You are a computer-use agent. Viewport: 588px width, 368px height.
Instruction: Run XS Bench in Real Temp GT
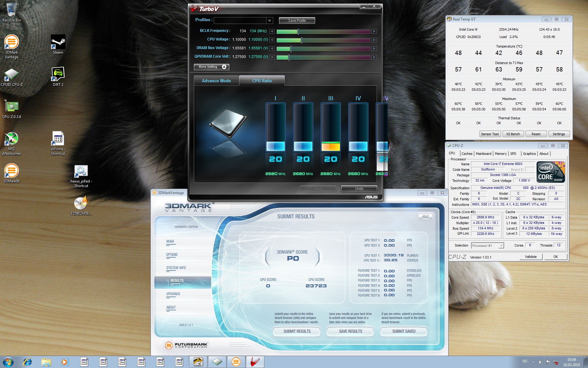[513, 134]
